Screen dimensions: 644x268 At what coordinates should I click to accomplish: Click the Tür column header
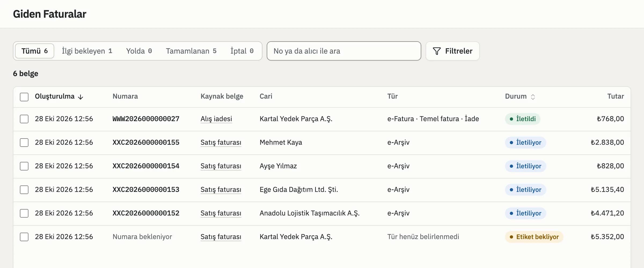tap(393, 96)
